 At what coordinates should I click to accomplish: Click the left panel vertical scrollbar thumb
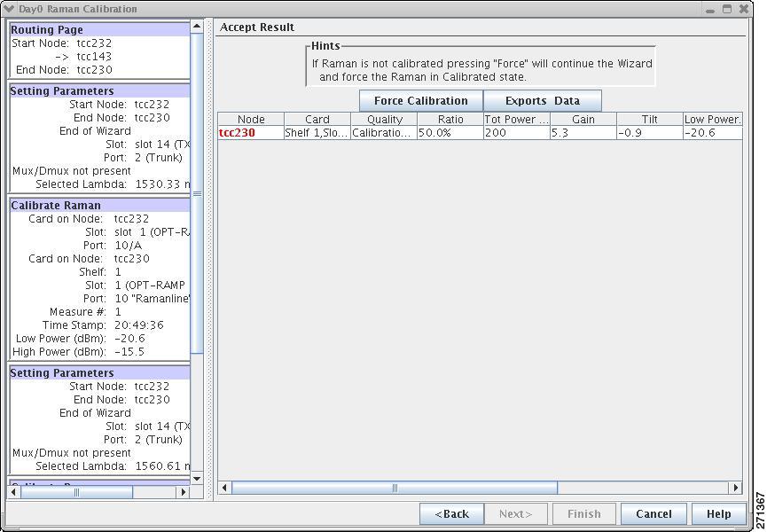pos(197,193)
